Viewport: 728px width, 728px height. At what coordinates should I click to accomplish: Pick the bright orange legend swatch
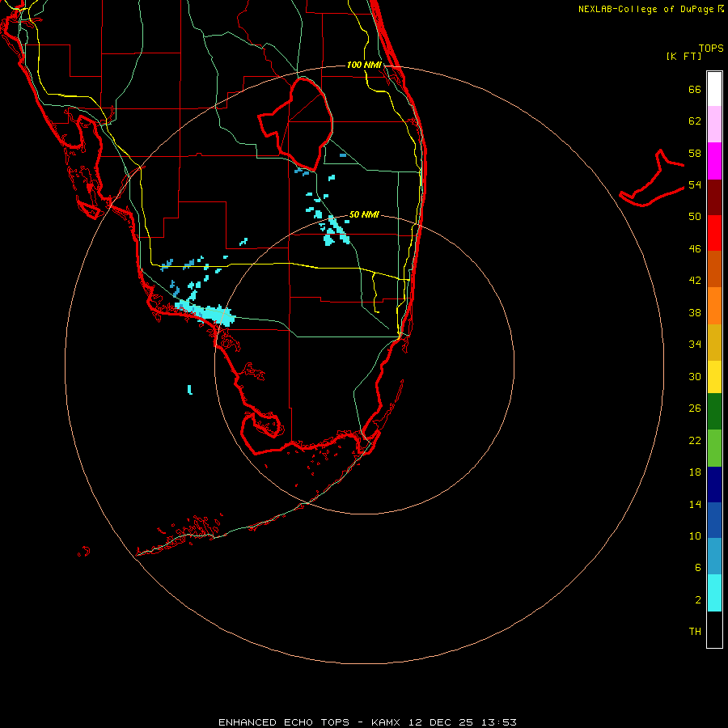coord(714,306)
